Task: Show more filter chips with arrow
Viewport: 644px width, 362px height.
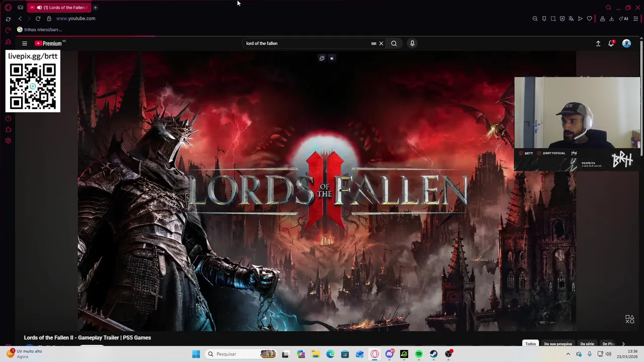Action: [x=623, y=344]
